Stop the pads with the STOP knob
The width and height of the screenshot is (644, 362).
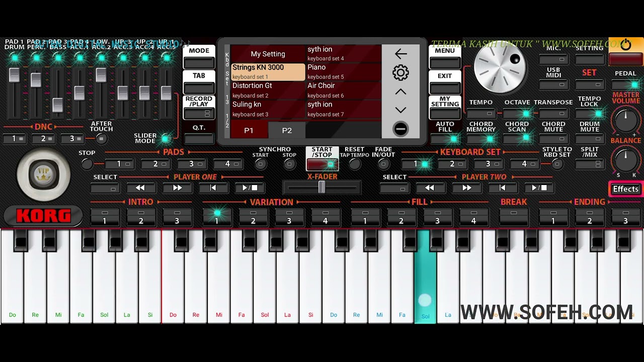click(x=87, y=164)
